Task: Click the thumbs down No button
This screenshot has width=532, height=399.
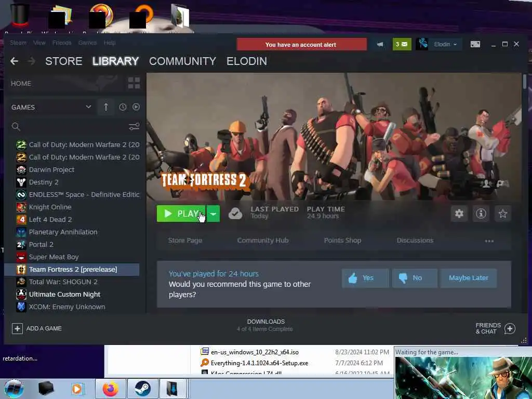Action: (x=415, y=278)
